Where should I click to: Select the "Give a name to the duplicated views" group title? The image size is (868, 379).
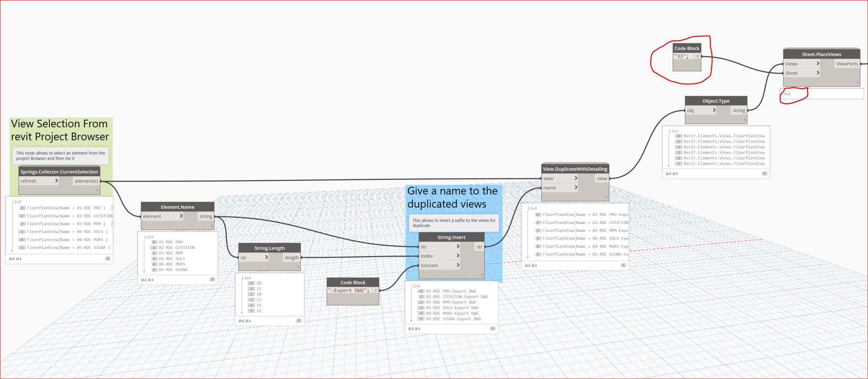point(452,197)
